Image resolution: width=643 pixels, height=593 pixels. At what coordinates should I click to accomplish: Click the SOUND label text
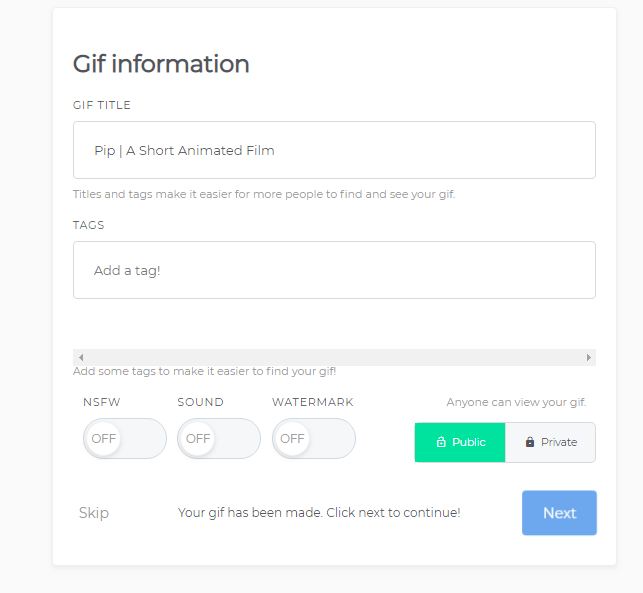click(200, 402)
